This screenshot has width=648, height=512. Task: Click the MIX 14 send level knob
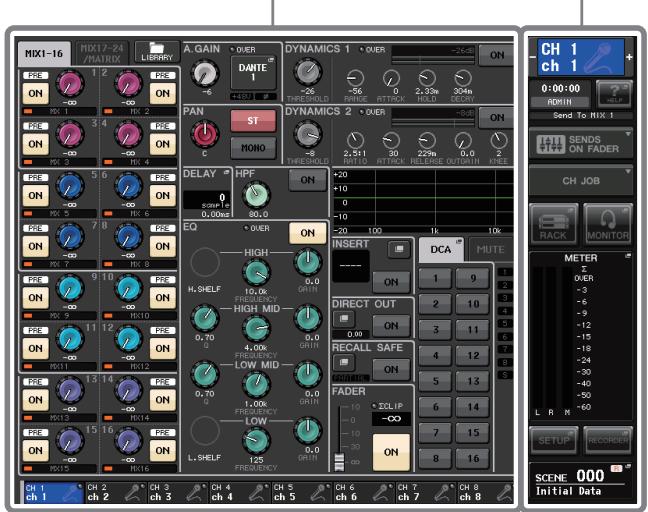click(x=128, y=391)
